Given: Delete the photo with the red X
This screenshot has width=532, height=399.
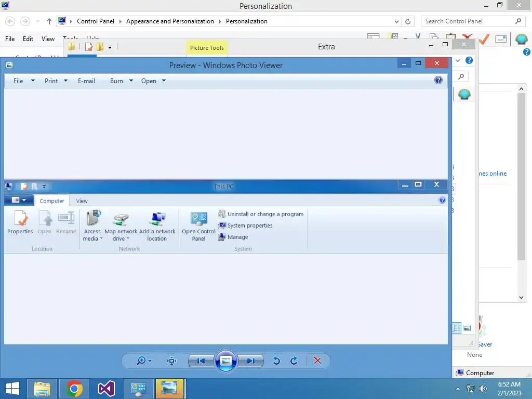Looking at the screenshot, I should tap(317, 361).
